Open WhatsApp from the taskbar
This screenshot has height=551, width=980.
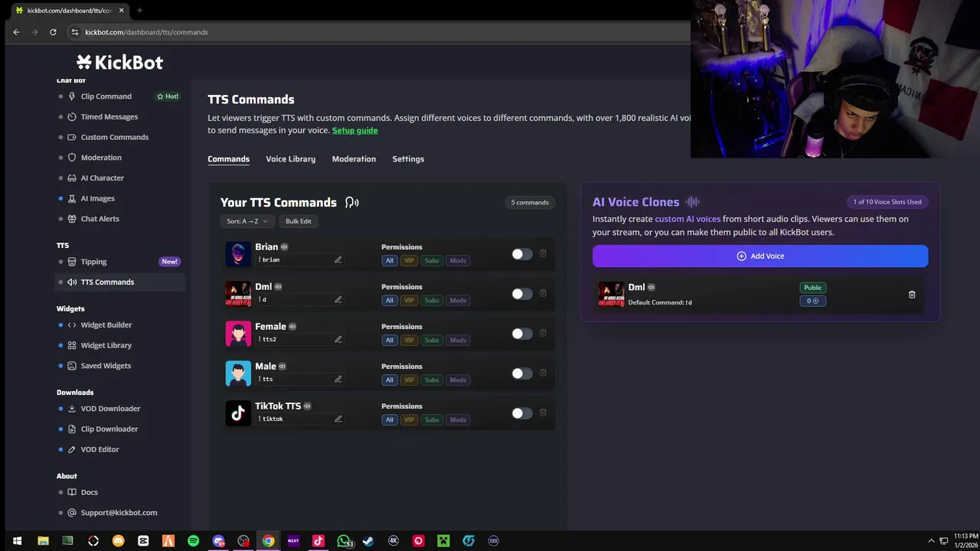pos(344,541)
